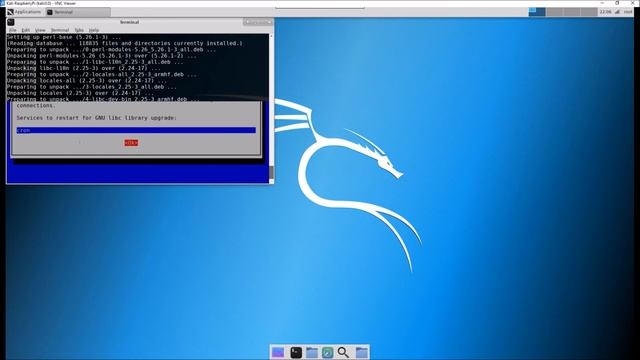Click the cron services input field
This screenshot has width=640, height=360.
tap(136, 130)
